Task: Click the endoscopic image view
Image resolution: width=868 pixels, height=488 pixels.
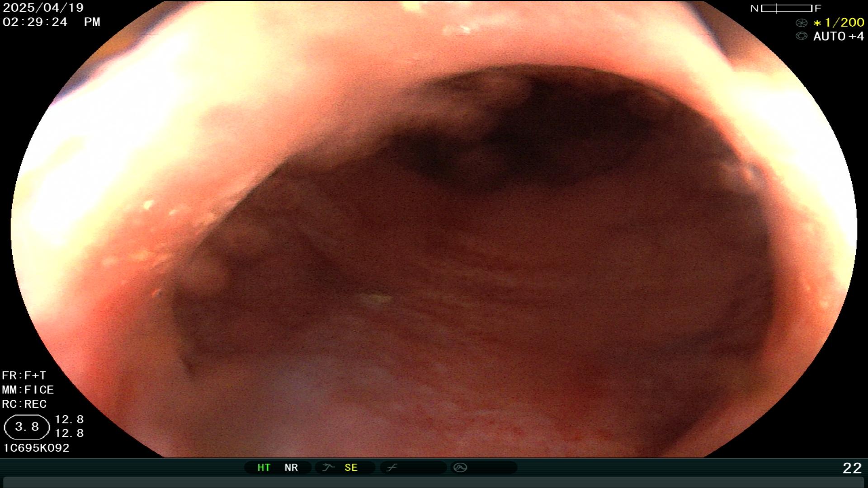Action: click(434, 229)
